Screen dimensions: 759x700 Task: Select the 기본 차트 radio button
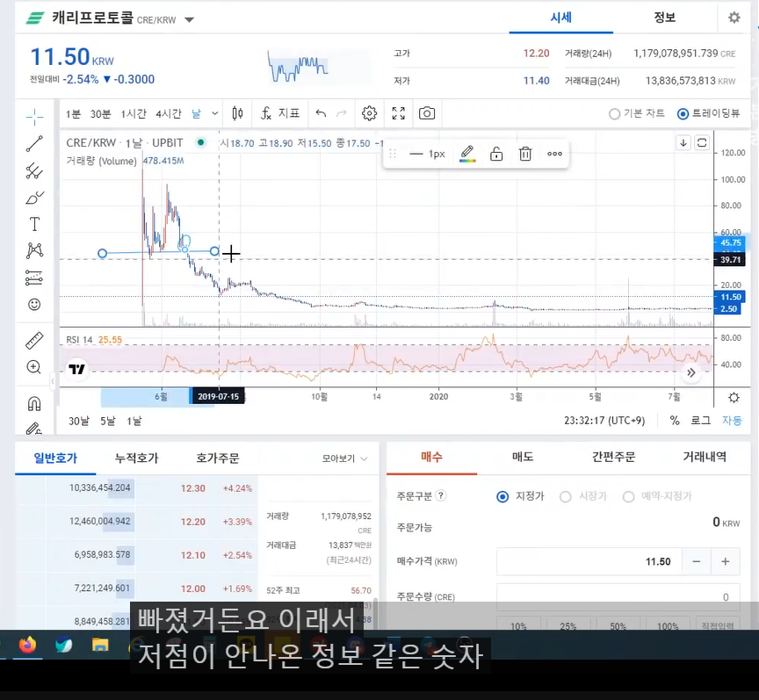point(614,114)
